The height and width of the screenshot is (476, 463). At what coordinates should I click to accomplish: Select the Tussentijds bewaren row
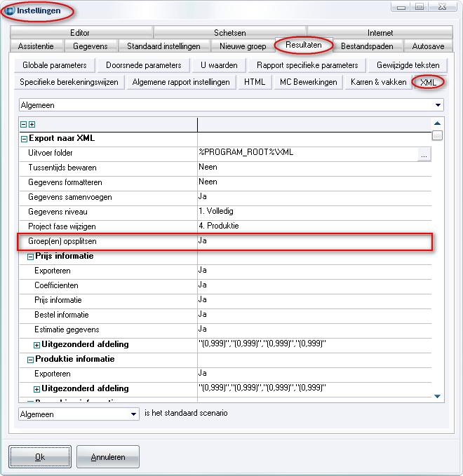(x=225, y=169)
